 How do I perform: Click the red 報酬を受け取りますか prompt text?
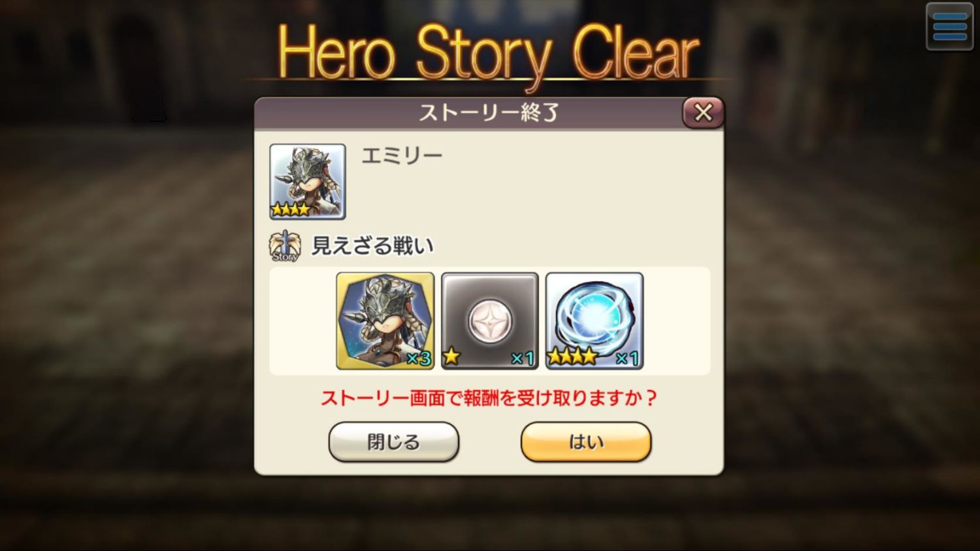(489, 398)
